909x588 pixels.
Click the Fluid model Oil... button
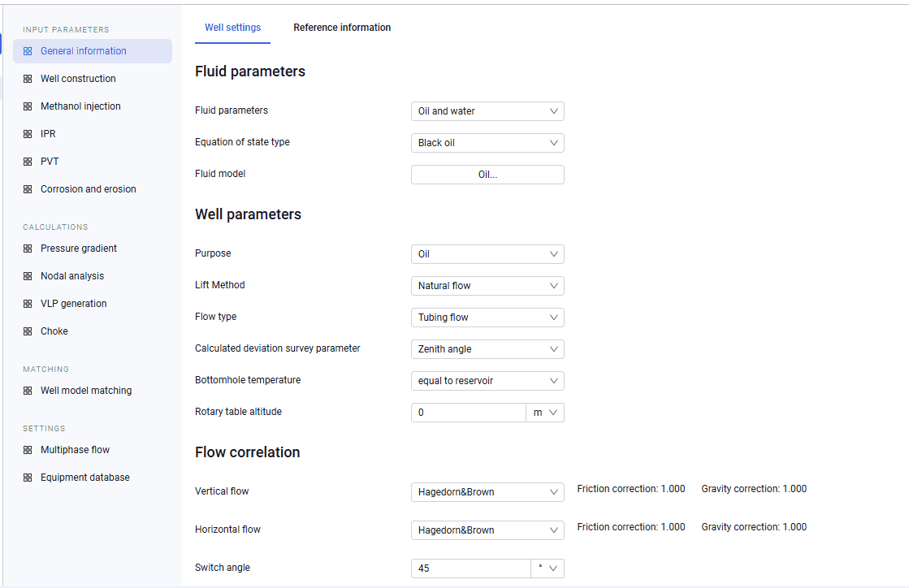[x=487, y=175]
